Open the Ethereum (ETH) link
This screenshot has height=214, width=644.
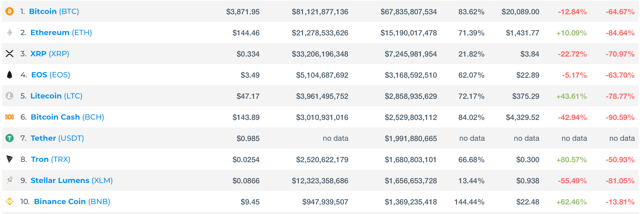[61, 33]
